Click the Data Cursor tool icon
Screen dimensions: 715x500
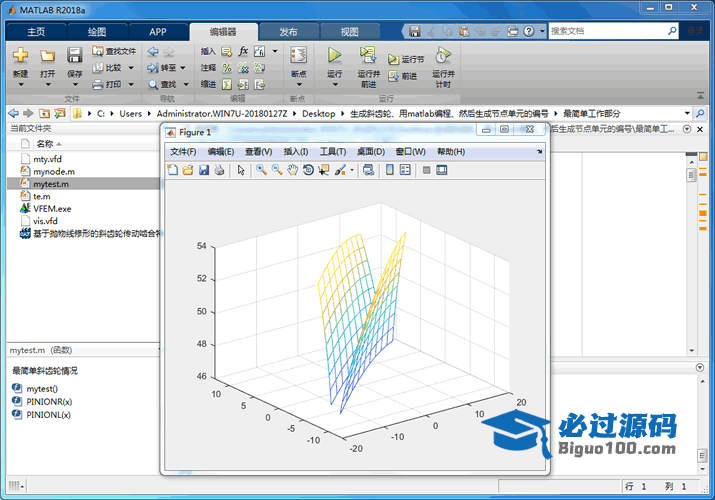tap(324, 170)
